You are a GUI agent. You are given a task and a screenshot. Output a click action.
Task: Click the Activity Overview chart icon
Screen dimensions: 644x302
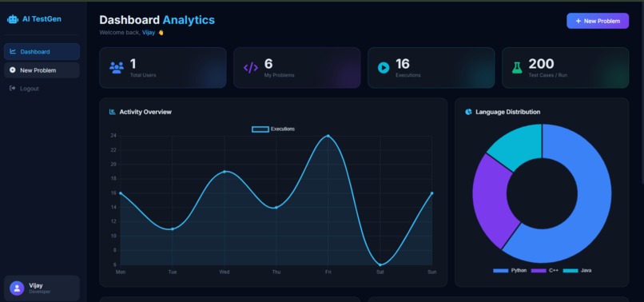(x=112, y=112)
